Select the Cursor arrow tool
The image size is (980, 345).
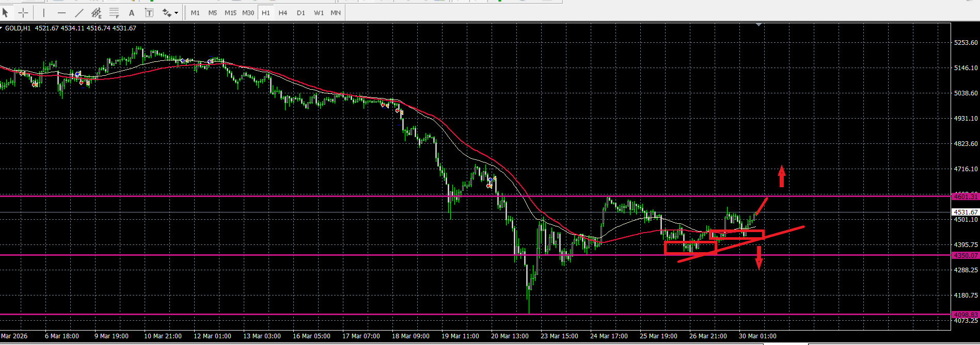6,13
